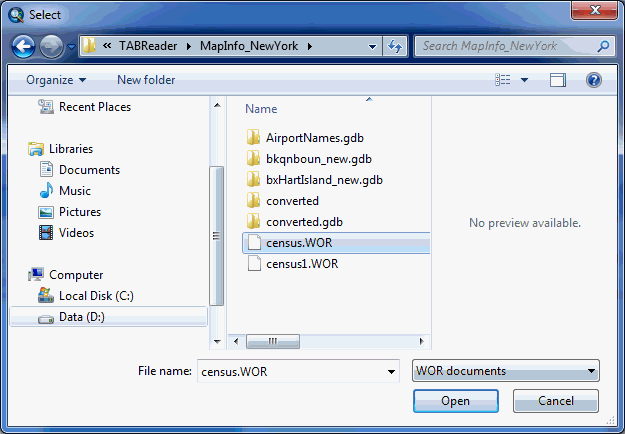Select the AirportNames.gdb folder

click(315, 138)
